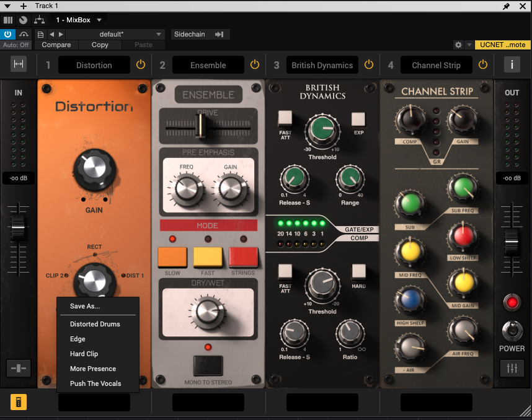Choose Push The Vocals preset
532x420 pixels.
click(98, 383)
